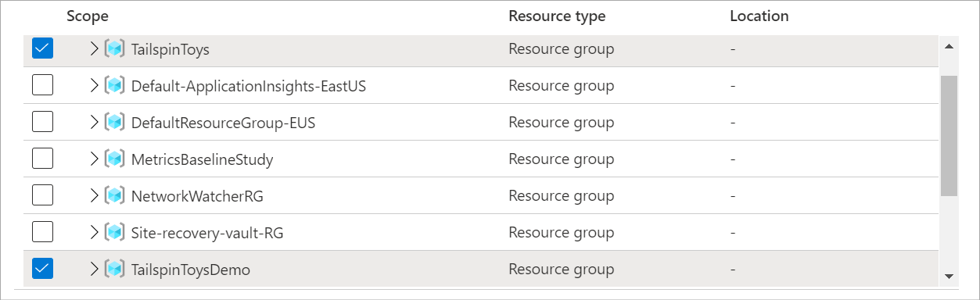Click the Site-recovery-vault-RG resource group icon
The width and height of the screenshot is (980, 300).
[x=115, y=233]
